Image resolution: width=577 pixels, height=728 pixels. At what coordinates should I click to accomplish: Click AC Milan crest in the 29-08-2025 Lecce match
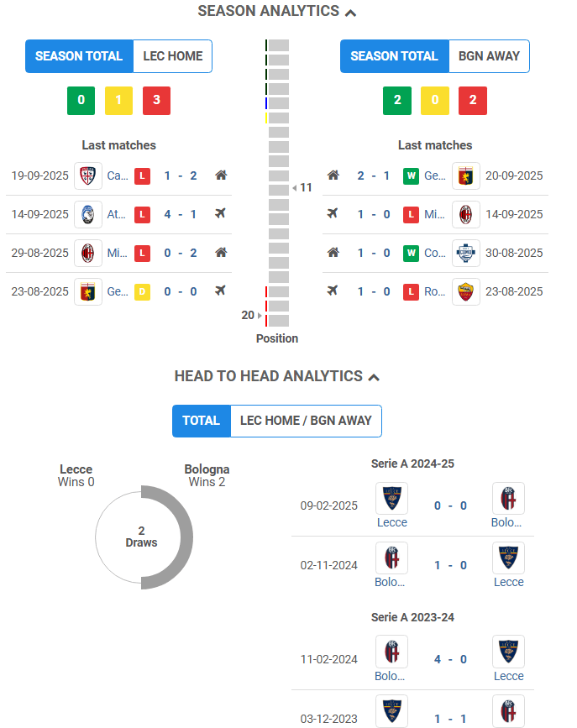(x=88, y=253)
